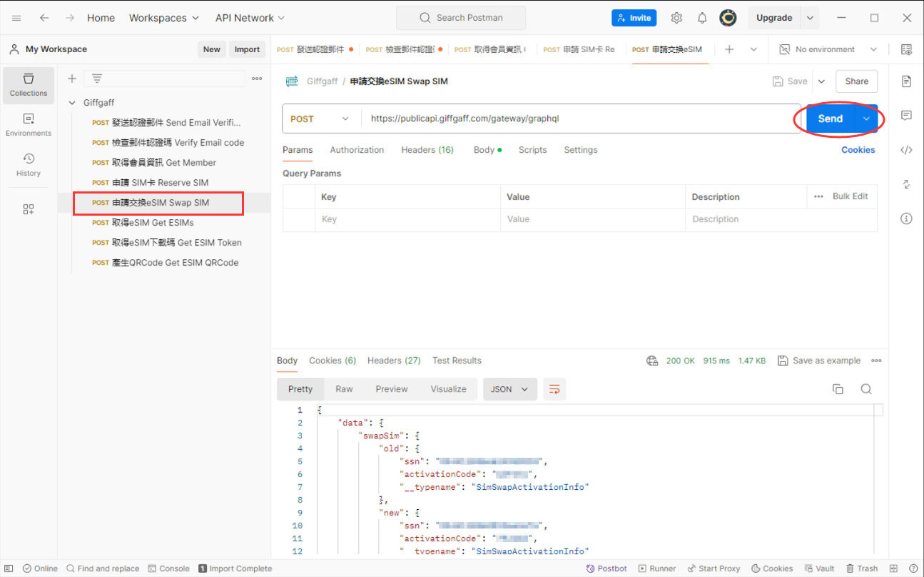Open the Environments sidebar panel
Image resolution: width=924 pixels, height=577 pixels.
click(29, 125)
